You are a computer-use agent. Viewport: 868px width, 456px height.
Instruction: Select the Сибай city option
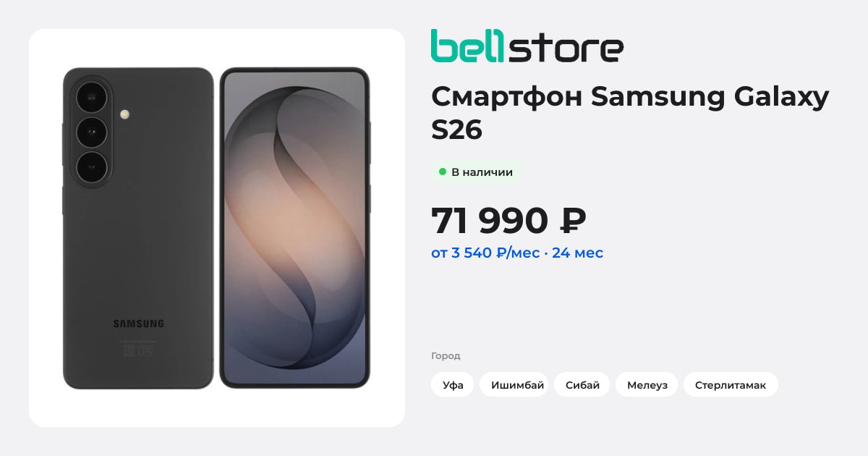[x=582, y=384]
